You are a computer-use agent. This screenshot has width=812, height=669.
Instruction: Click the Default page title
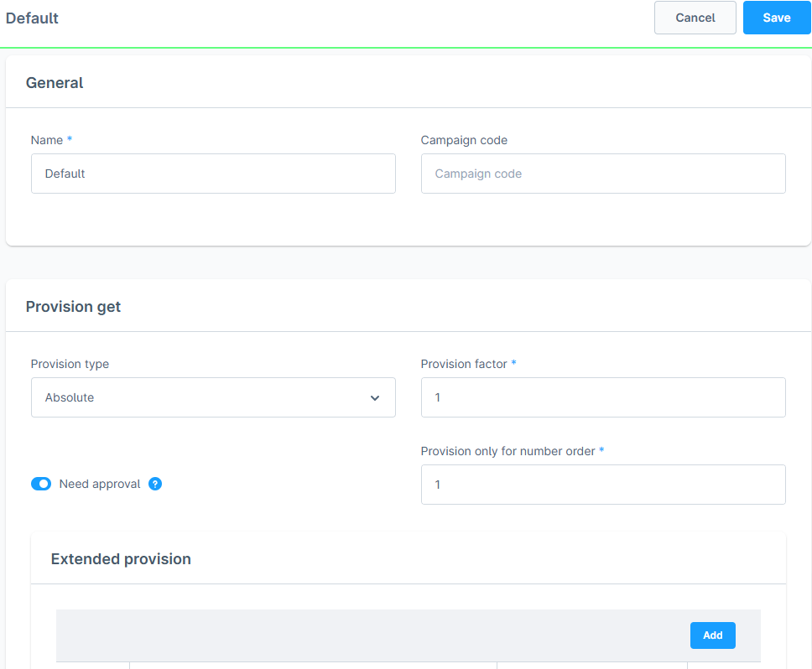32,18
